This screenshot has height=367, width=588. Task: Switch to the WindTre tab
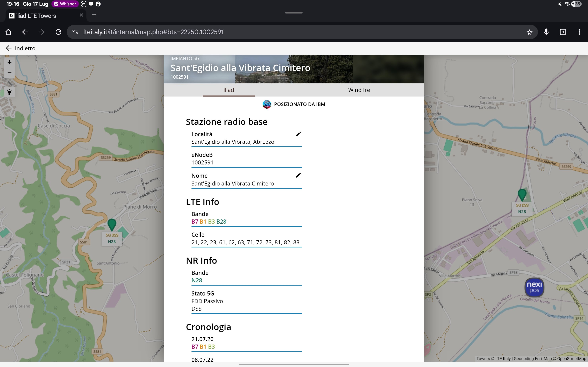[359, 90]
